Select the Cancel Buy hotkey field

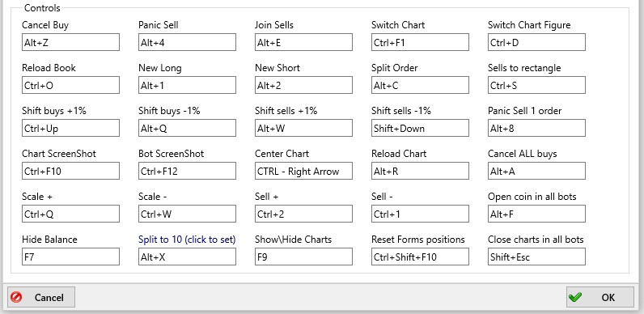[70, 42]
